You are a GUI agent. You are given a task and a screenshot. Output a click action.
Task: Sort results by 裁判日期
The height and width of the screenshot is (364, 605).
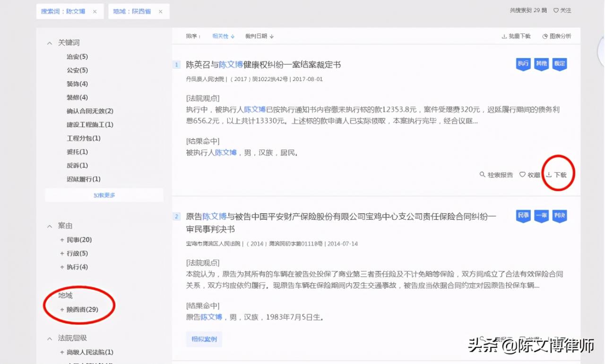coord(257,36)
